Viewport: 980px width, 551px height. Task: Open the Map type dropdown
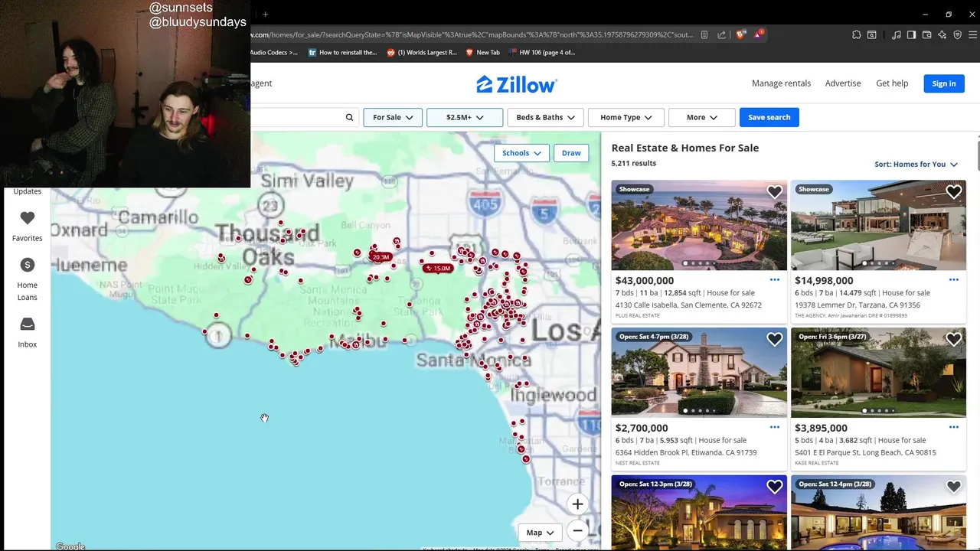pyautogui.click(x=540, y=533)
